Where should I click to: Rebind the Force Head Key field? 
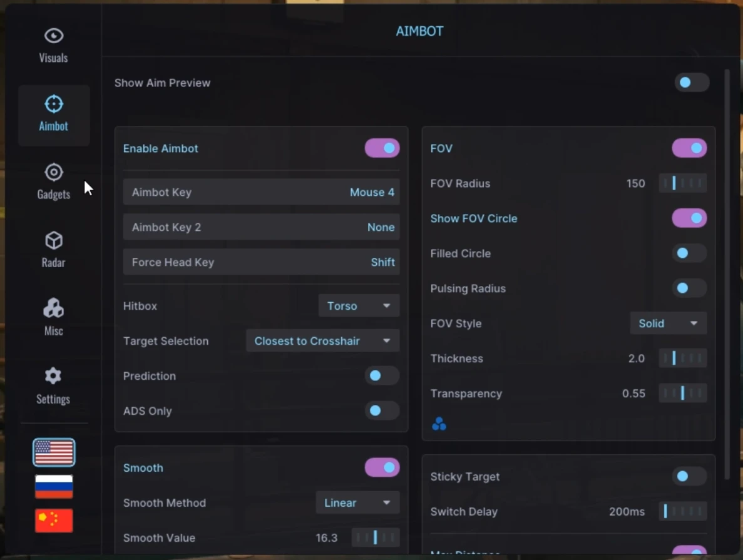pos(261,262)
